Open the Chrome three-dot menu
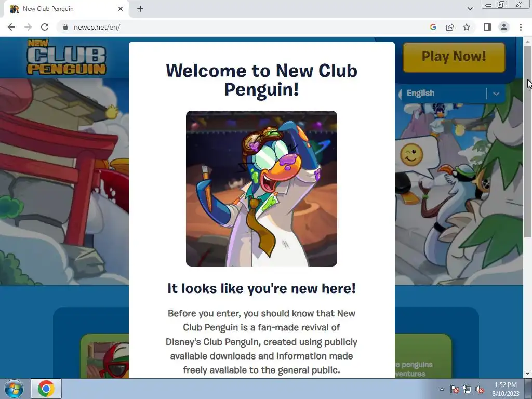Image resolution: width=532 pixels, height=399 pixels. [x=521, y=27]
